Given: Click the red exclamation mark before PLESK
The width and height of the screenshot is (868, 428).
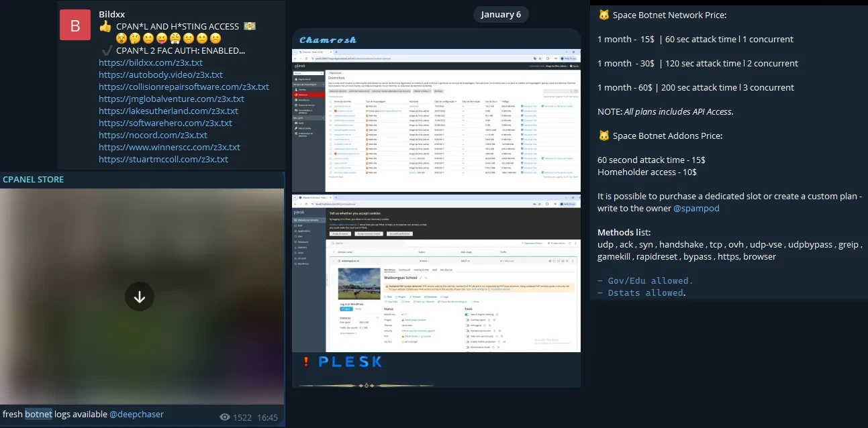Looking at the screenshot, I should (x=306, y=362).
